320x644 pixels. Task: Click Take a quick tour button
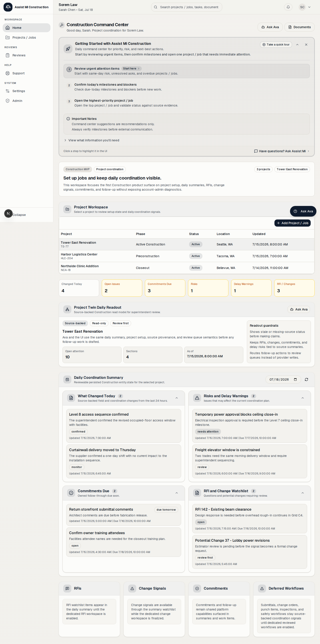(x=276, y=45)
